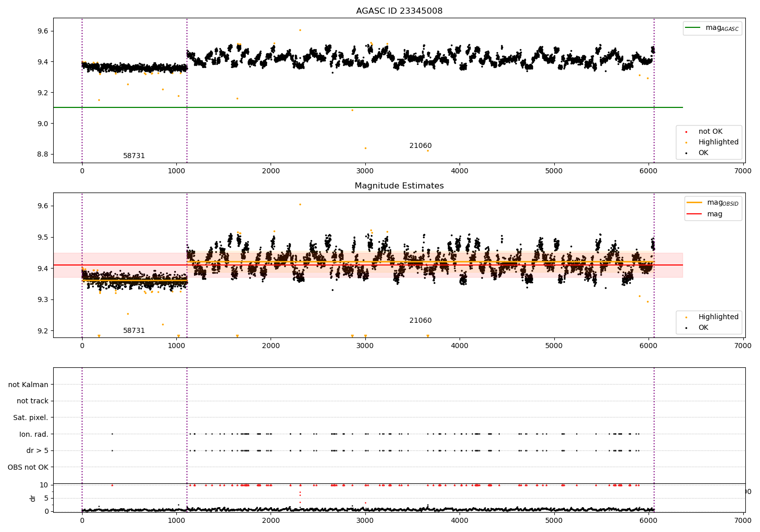This screenshot has height=532, width=760.
Task: Click red line sample beside 'mag' legend entry
Action: click(x=694, y=214)
